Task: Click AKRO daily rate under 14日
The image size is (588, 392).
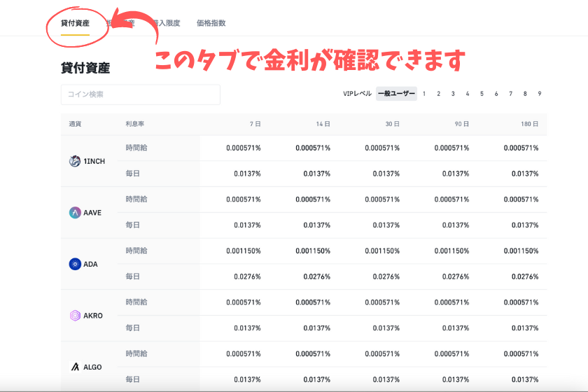Action: click(317, 328)
